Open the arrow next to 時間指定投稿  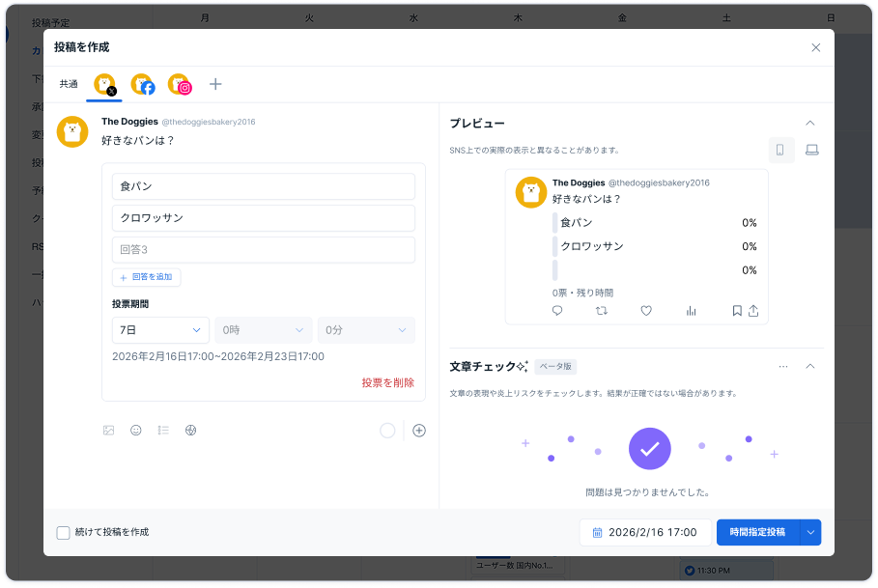coord(811,532)
